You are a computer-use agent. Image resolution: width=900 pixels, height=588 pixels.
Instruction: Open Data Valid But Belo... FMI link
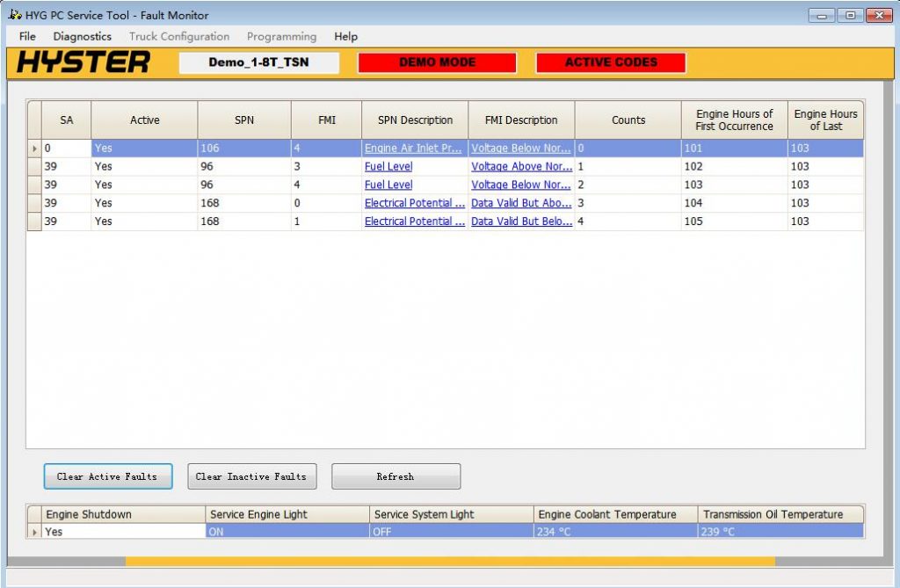[x=522, y=221]
